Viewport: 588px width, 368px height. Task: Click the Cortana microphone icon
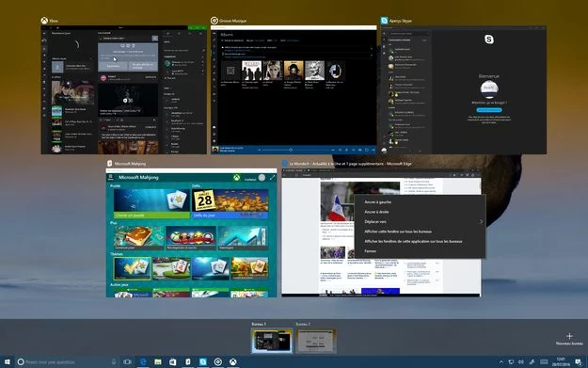[114, 362]
